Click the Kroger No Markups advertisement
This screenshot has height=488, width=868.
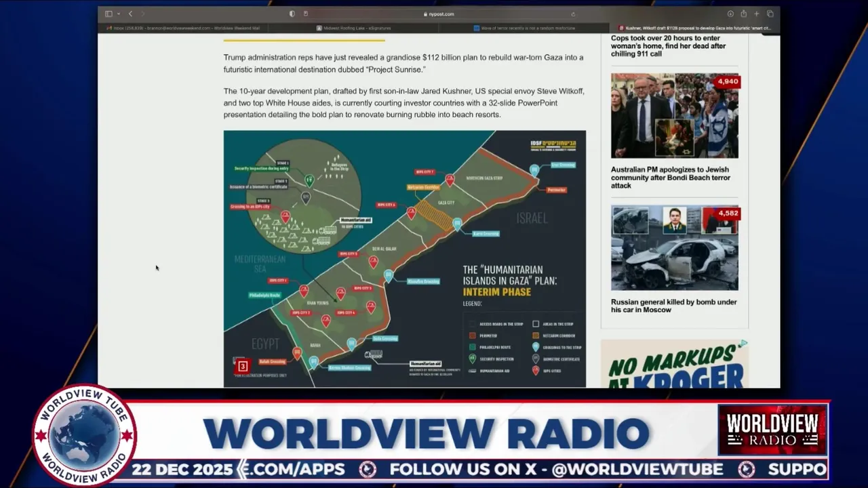675,364
